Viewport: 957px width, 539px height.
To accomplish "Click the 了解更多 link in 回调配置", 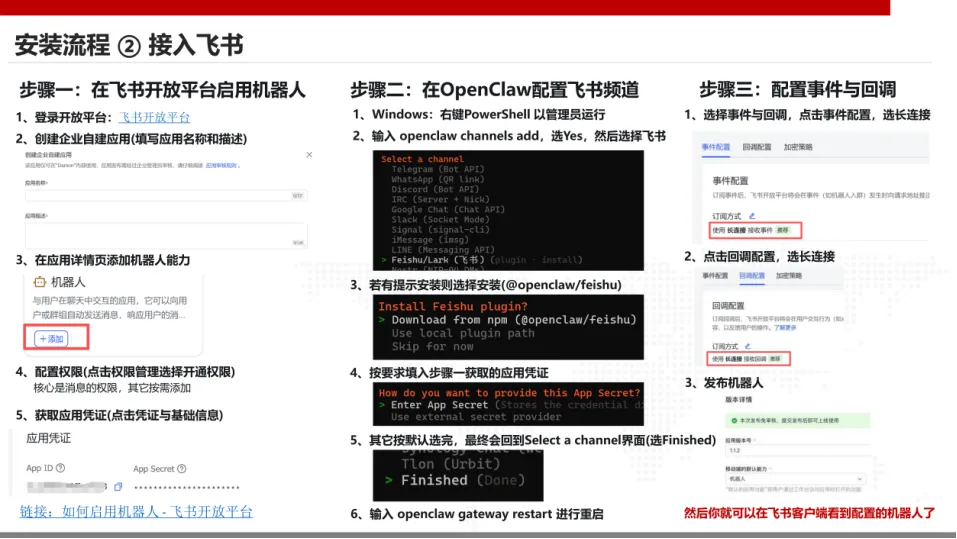I will 785,328.
